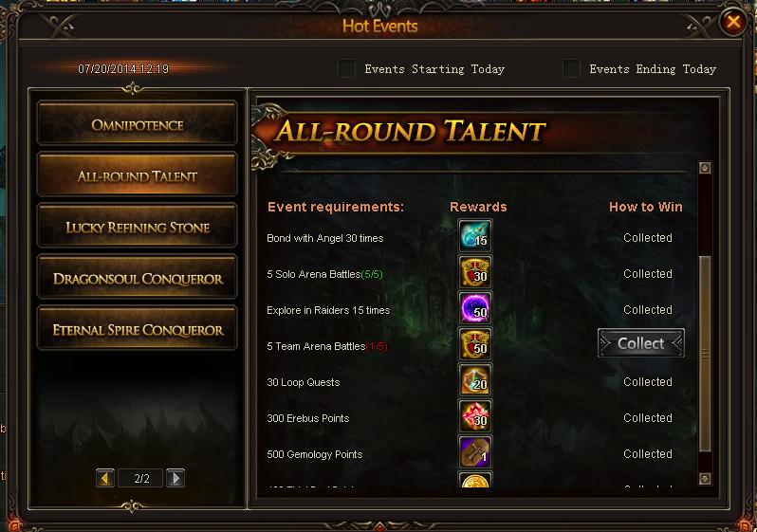The height and width of the screenshot is (532, 757).
Task: Close the Hot Events window
Action: click(733, 22)
